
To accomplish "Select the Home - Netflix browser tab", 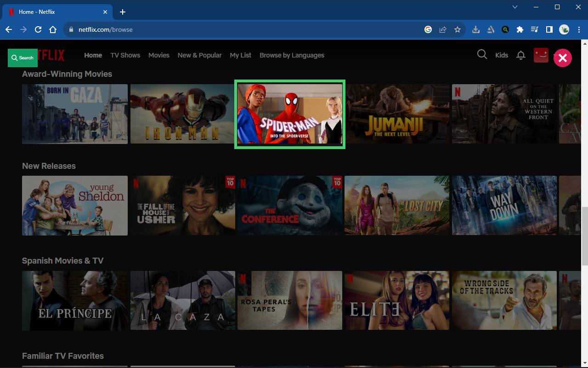I will coord(58,12).
